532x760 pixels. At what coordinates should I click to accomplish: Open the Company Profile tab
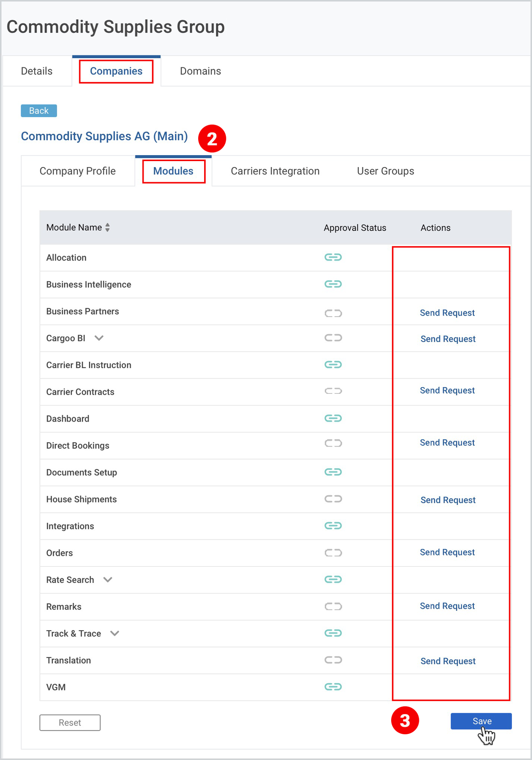[78, 171]
